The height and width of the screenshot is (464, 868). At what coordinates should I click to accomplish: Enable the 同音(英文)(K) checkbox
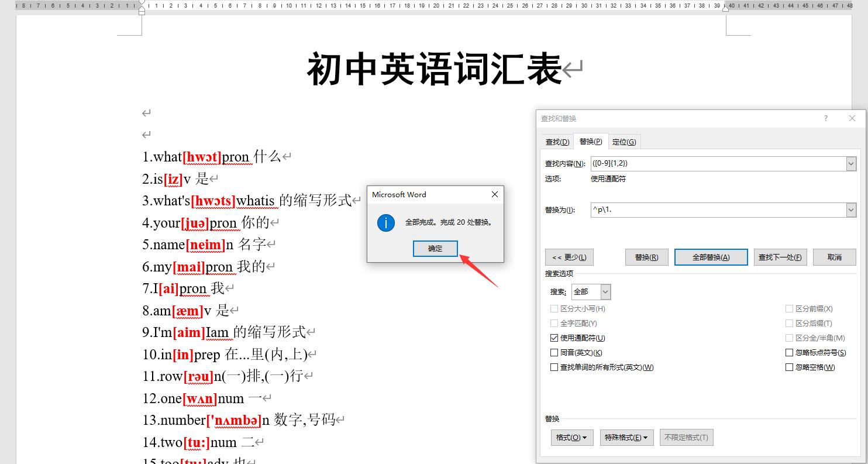(554, 352)
